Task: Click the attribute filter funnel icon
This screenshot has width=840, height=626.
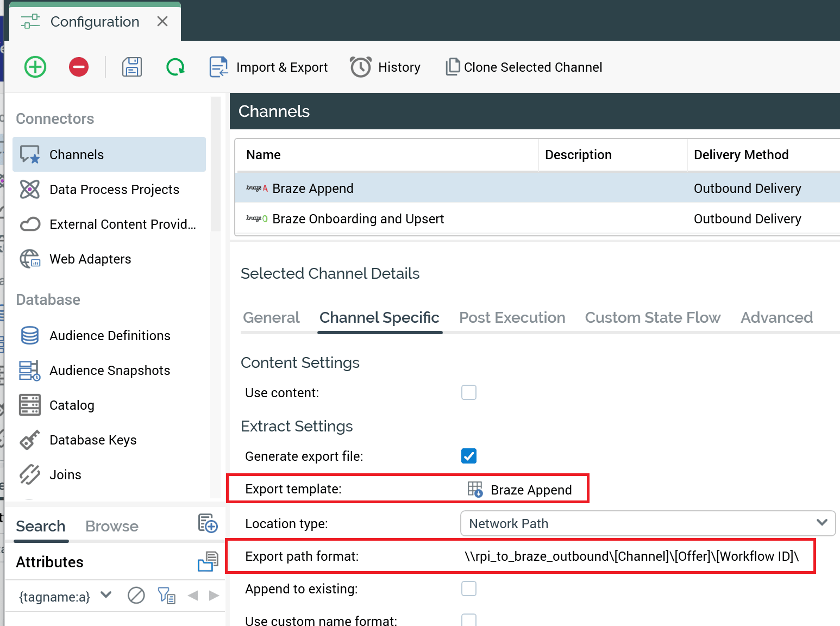Action: pos(166,596)
